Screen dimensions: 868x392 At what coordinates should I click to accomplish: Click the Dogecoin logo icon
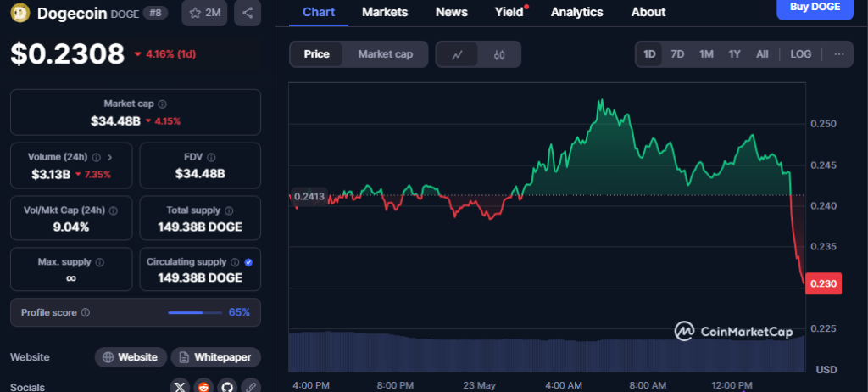click(21, 13)
